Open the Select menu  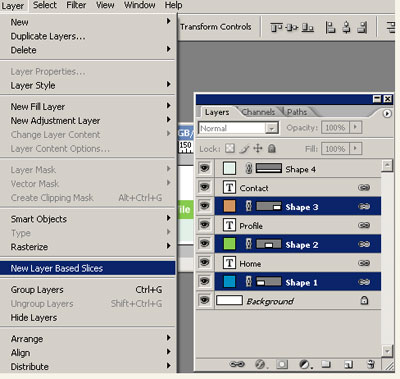pos(45,5)
